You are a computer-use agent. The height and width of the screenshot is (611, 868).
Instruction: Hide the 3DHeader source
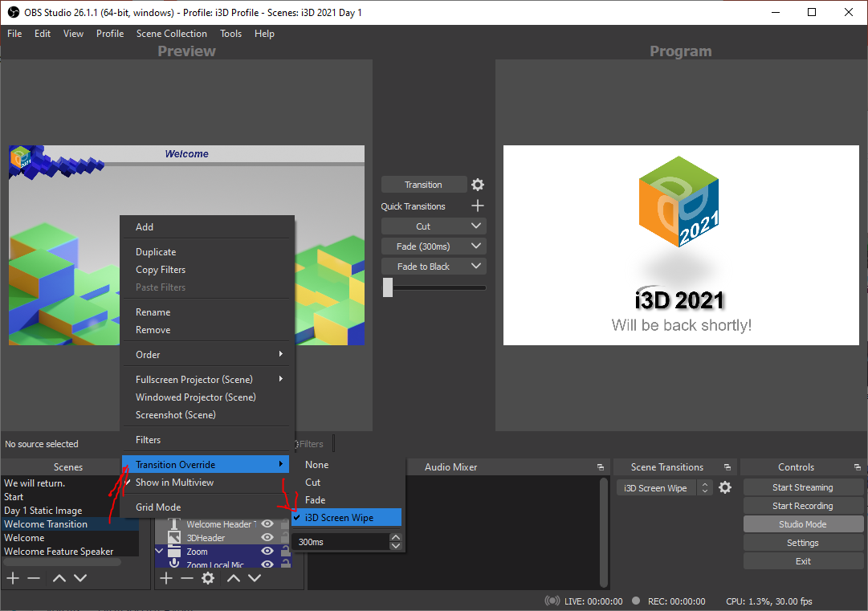pyautogui.click(x=267, y=536)
